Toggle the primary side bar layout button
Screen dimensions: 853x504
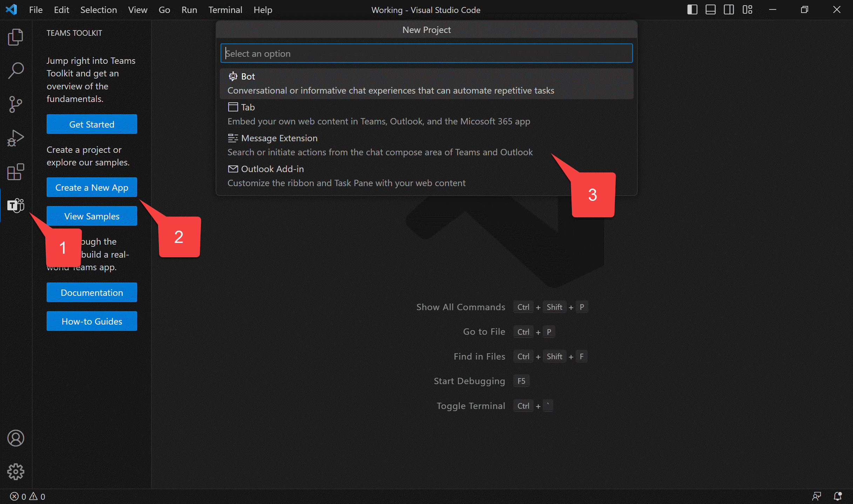point(692,10)
